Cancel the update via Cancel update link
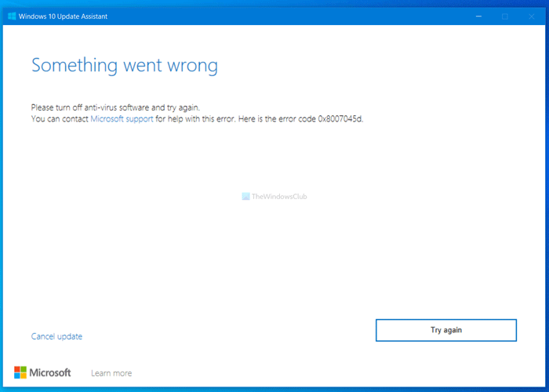The width and height of the screenshot is (549, 392). tap(56, 336)
